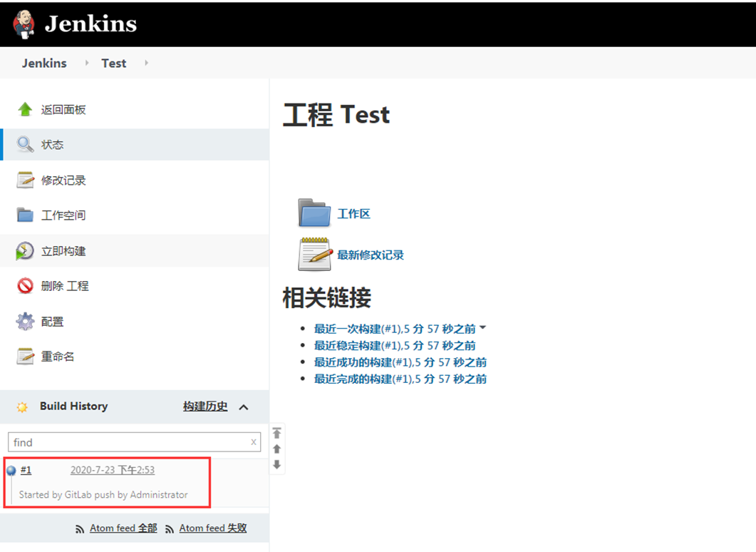Open 工作空间 in the sidebar

tap(63, 215)
